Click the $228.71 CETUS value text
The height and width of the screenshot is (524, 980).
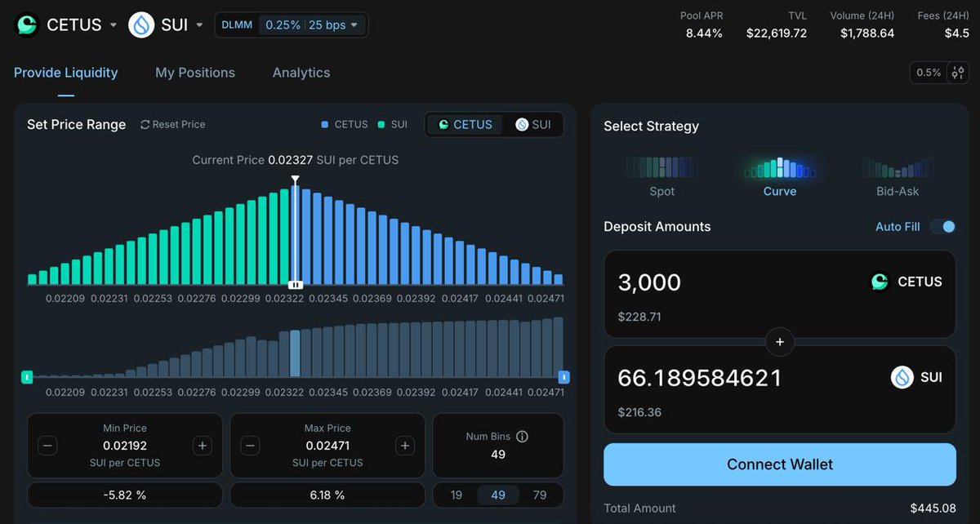(x=639, y=317)
